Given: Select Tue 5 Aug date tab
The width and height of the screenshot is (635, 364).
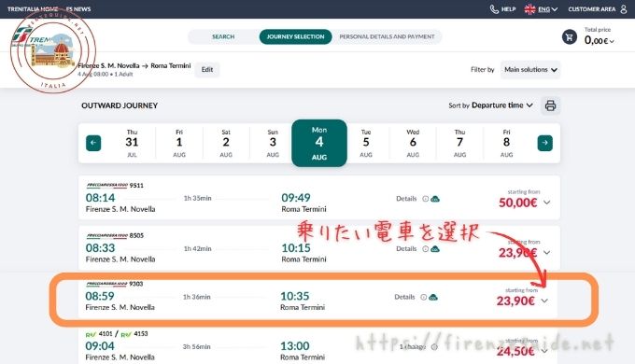Looking at the screenshot, I should 366,143.
